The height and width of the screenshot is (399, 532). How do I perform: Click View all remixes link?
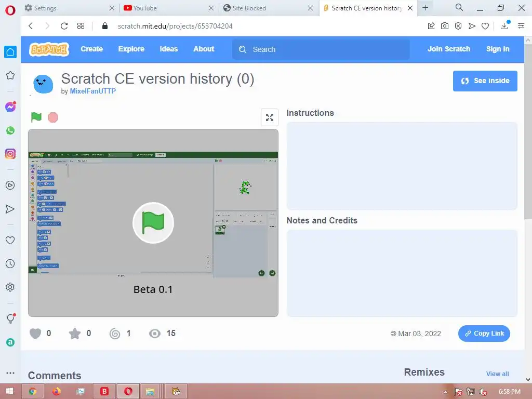(497, 374)
